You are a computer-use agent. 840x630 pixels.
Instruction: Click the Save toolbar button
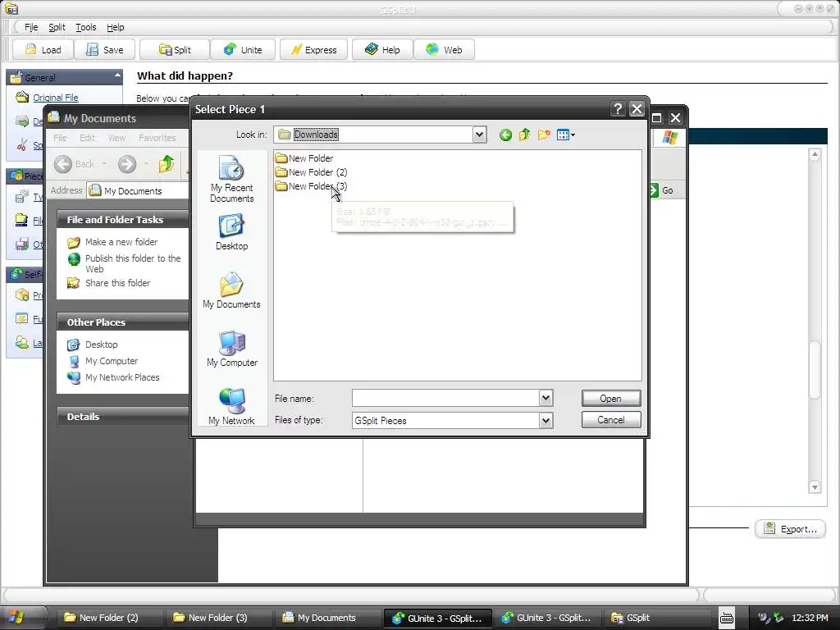pyautogui.click(x=105, y=50)
